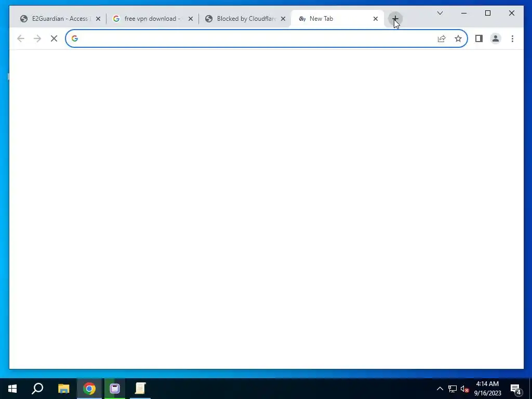Open a new tab with plus button
The image size is (532, 399).
395,19
